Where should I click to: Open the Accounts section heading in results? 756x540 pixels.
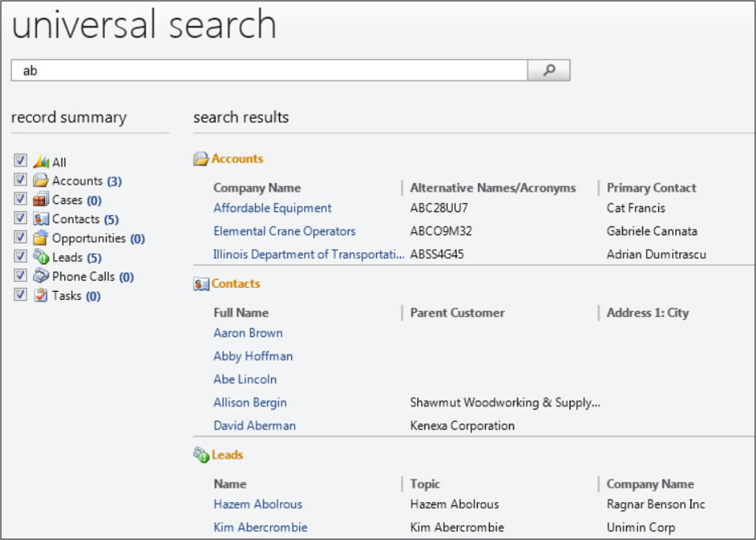(237, 159)
